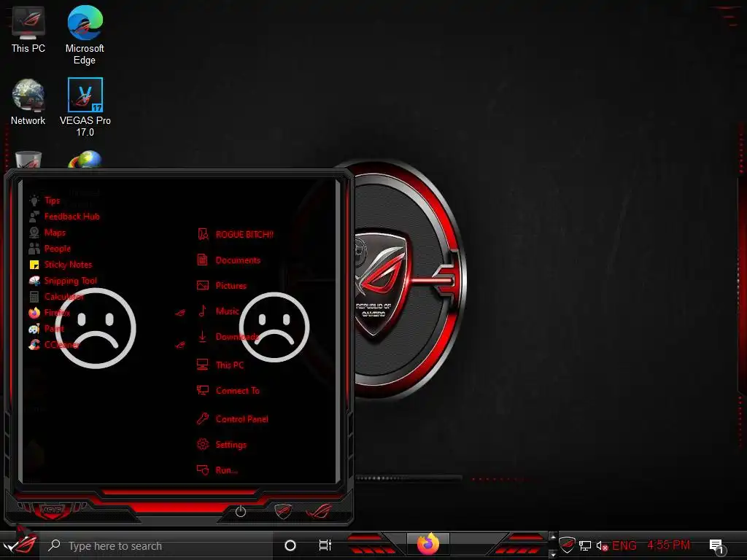Click the Firefox icon in start menu
Viewport: 747px width, 560px height.
click(x=34, y=313)
